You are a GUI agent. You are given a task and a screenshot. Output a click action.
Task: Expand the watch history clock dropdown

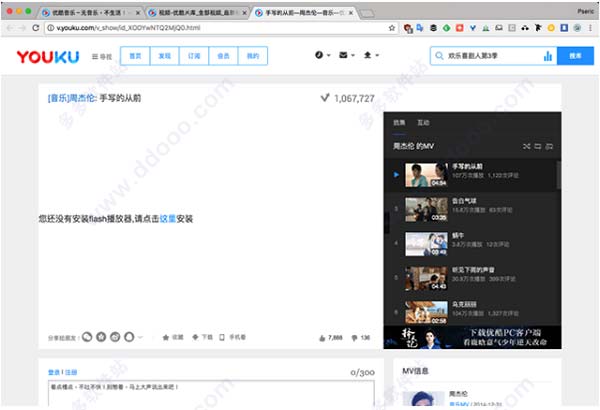[322, 55]
